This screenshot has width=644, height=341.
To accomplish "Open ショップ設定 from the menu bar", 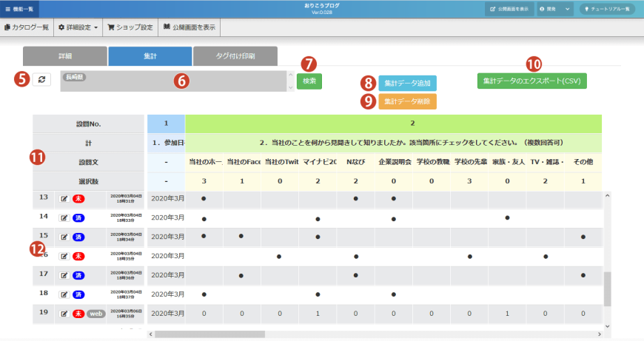I will 130,27.
